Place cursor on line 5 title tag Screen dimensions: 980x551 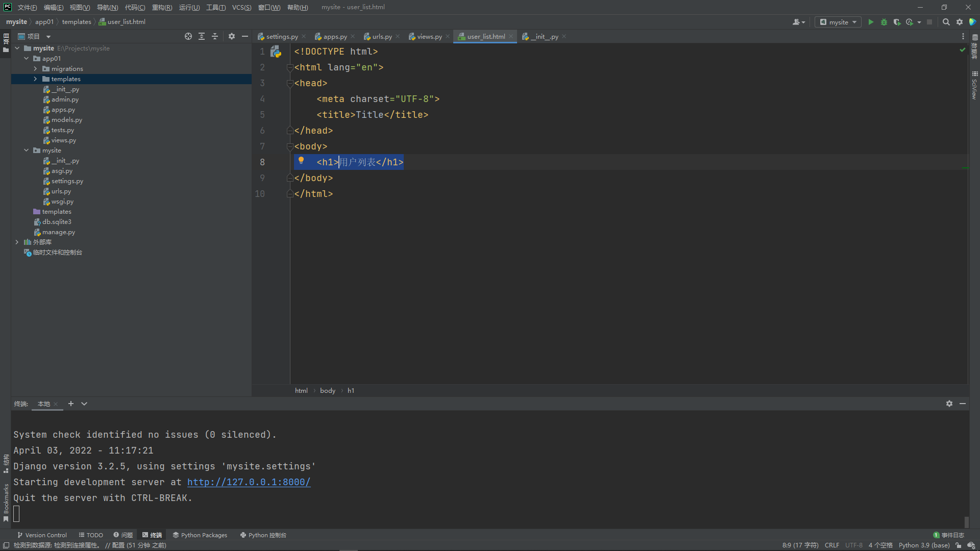coord(372,115)
